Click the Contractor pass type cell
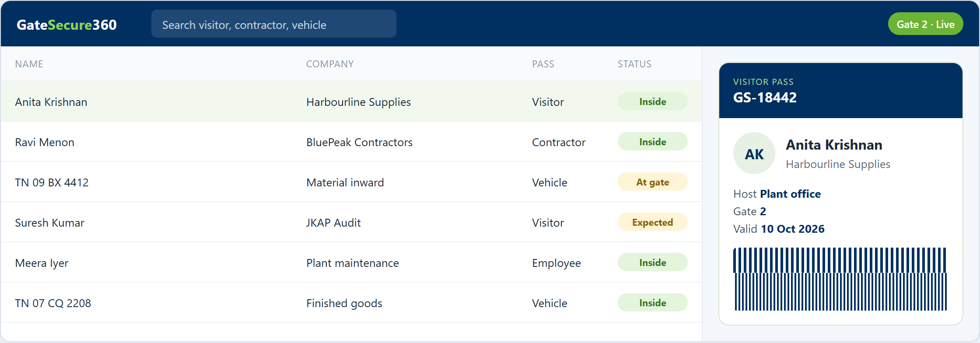This screenshot has width=980, height=343. coord(559,142)
